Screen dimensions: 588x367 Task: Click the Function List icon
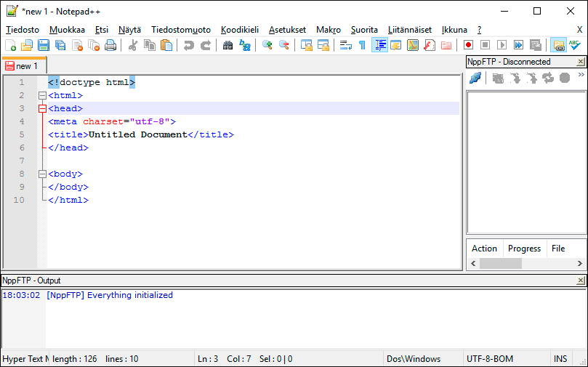(430, 45)
